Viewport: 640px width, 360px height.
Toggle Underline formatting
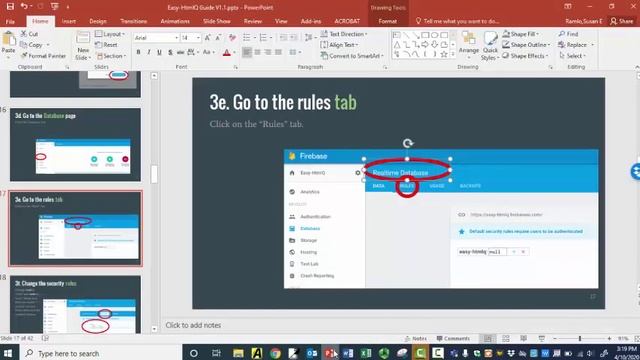coord(159,52)
